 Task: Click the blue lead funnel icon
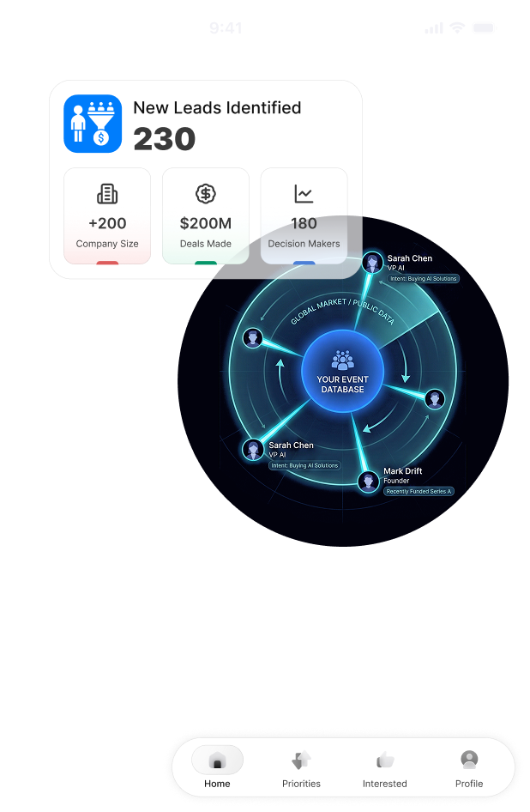(93, 124)
